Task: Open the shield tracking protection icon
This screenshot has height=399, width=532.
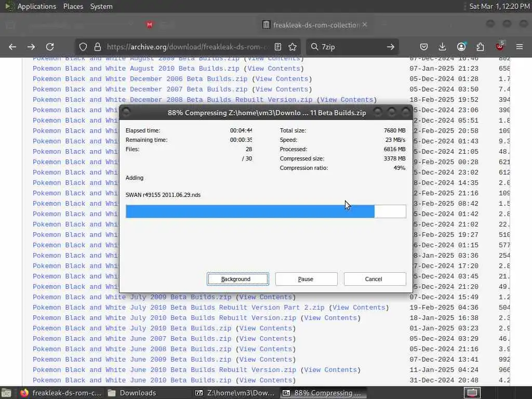Action: [83, 47]
